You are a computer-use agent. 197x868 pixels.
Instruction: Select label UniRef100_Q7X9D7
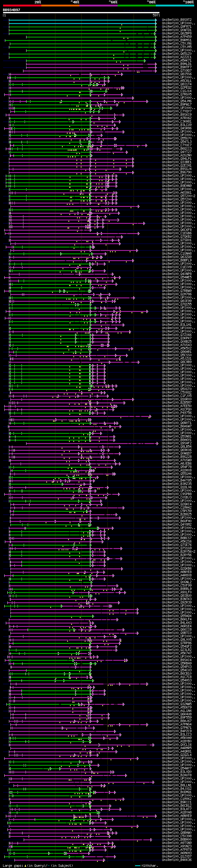tap(177, 71)
